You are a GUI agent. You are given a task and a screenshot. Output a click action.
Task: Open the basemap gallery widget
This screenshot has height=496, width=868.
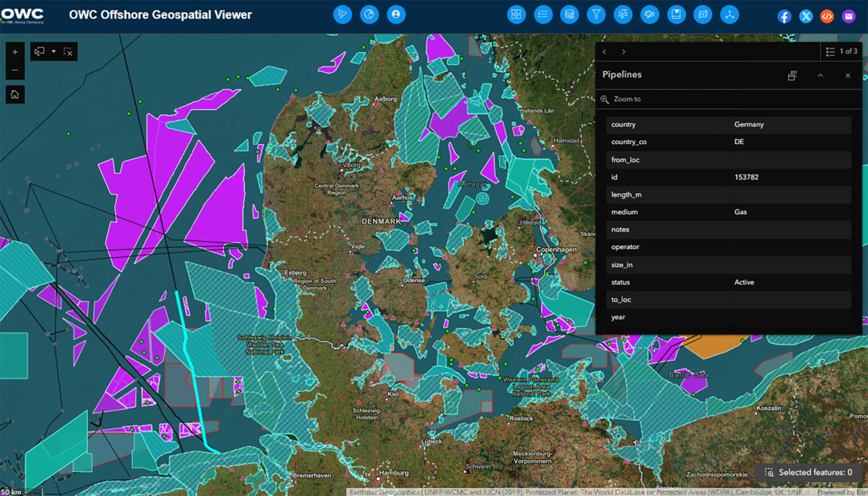(x=516, y=14)
